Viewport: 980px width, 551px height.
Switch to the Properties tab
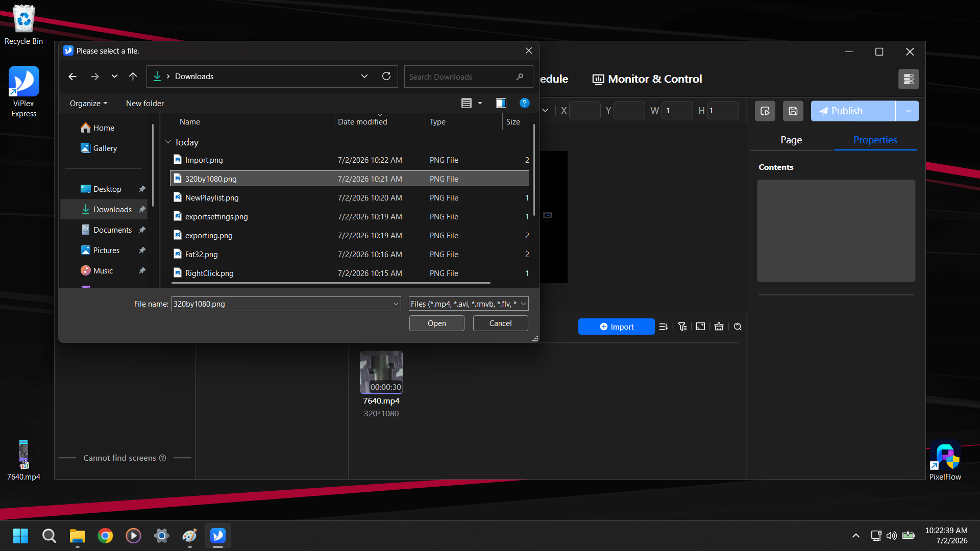pos(875,140)
